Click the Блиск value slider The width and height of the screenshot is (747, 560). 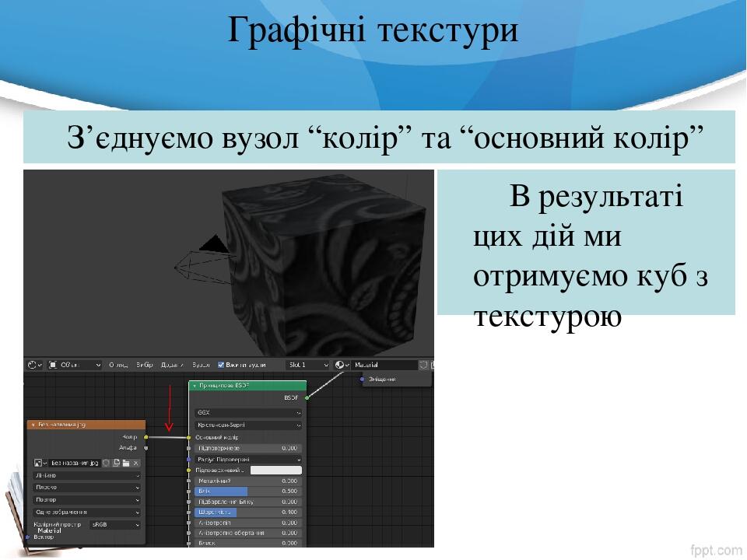pos(248,544)
